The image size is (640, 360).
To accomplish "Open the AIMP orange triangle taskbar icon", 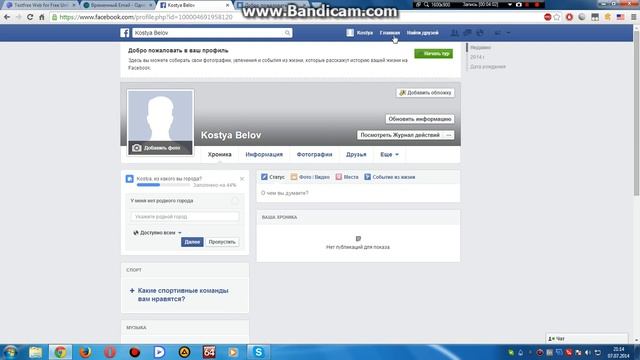I will (x=184, y=352).
